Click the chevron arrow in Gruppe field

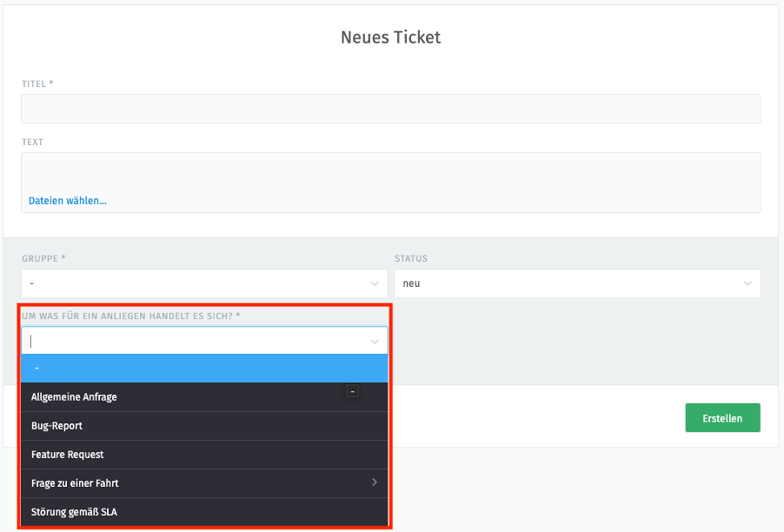click(x=375, y=283)
